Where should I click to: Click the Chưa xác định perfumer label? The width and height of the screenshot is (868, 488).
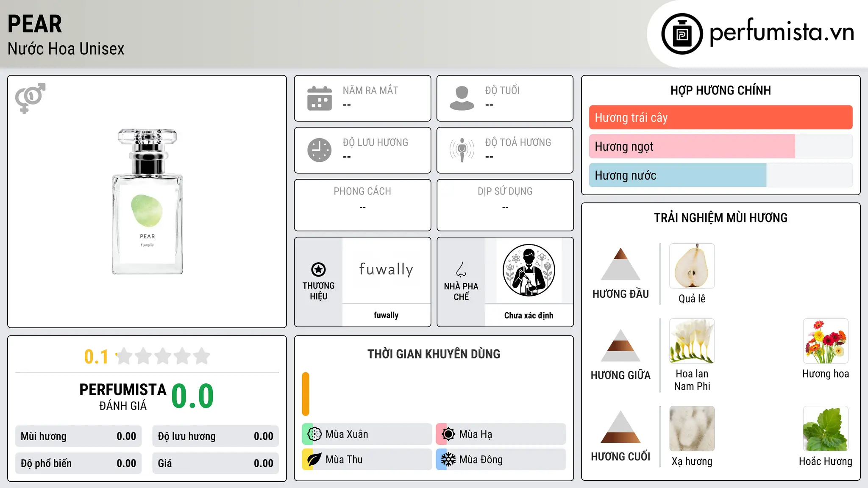click(x=529, y=315)
